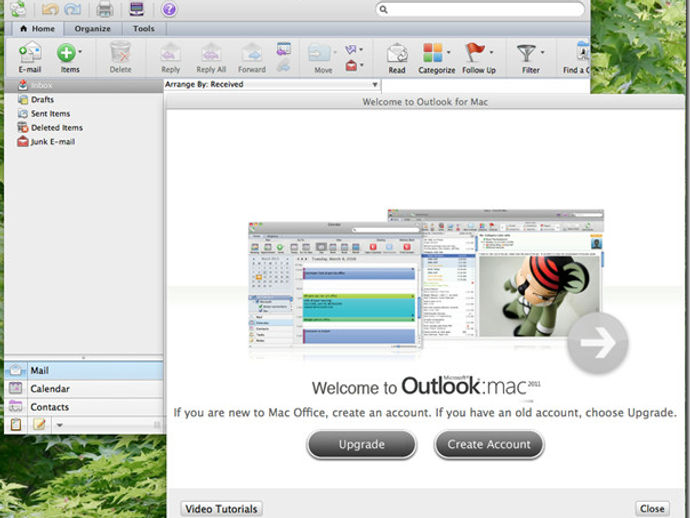
Task: Switch to Calendar view
Action: pos(84,389)
